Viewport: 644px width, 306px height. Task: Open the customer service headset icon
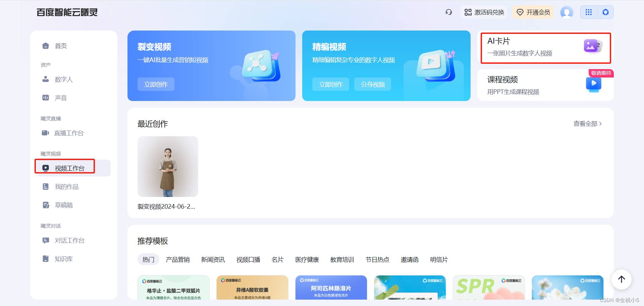coord(449,12)
